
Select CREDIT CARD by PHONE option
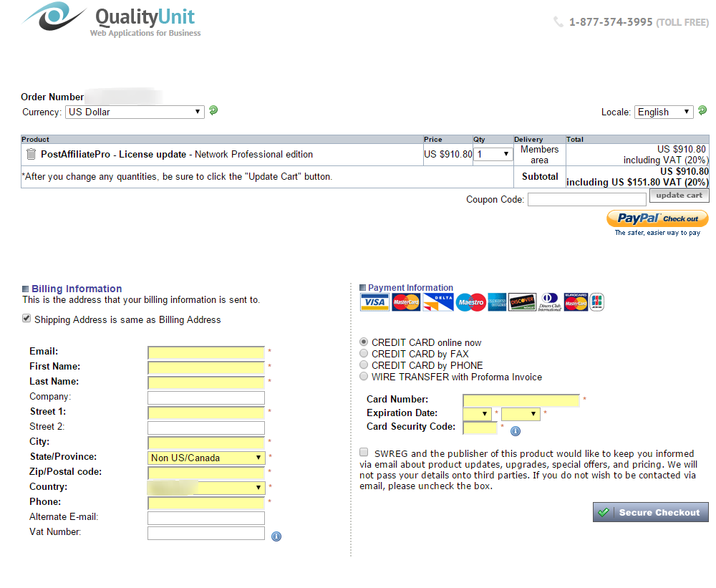(364, 365)
